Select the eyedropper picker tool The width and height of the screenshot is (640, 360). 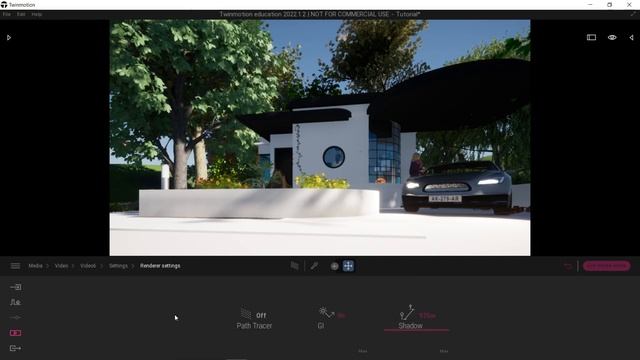(x=314, y=266)
